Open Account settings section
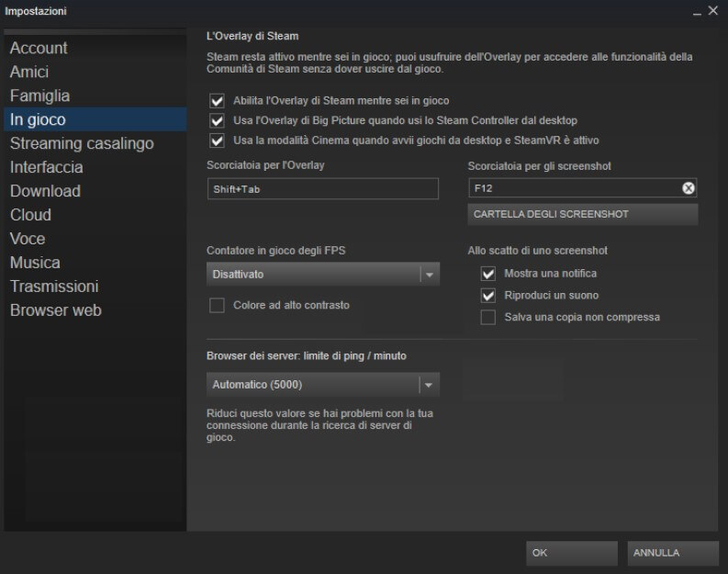Viewport: 728px width, 574px height. (x=95, y=48)
